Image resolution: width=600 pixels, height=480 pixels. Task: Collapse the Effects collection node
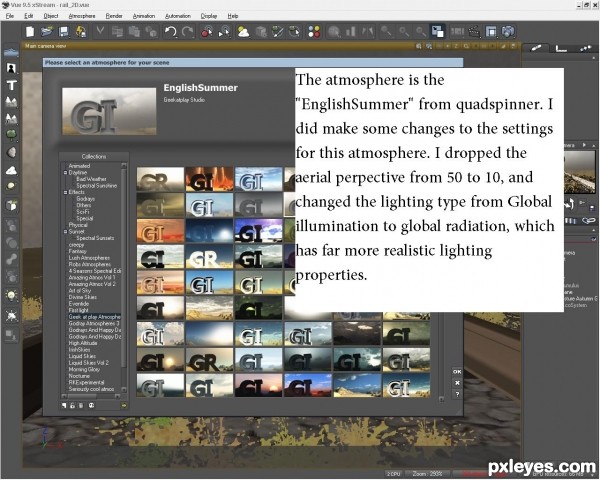[65, 192]
